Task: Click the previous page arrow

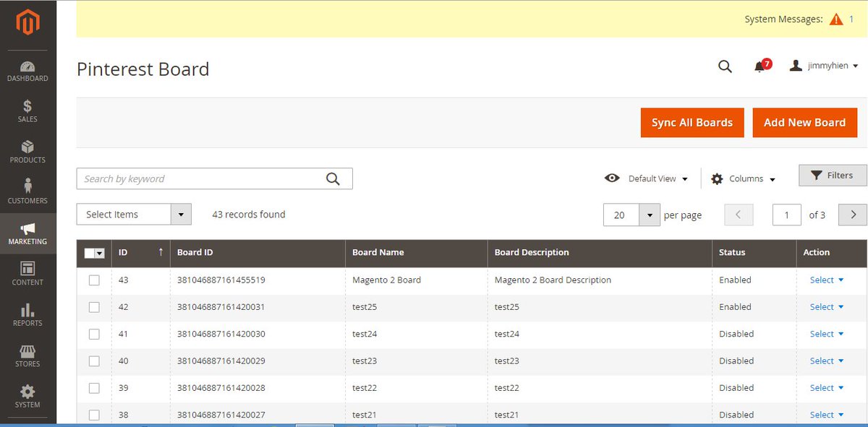Action: [739, 215]
